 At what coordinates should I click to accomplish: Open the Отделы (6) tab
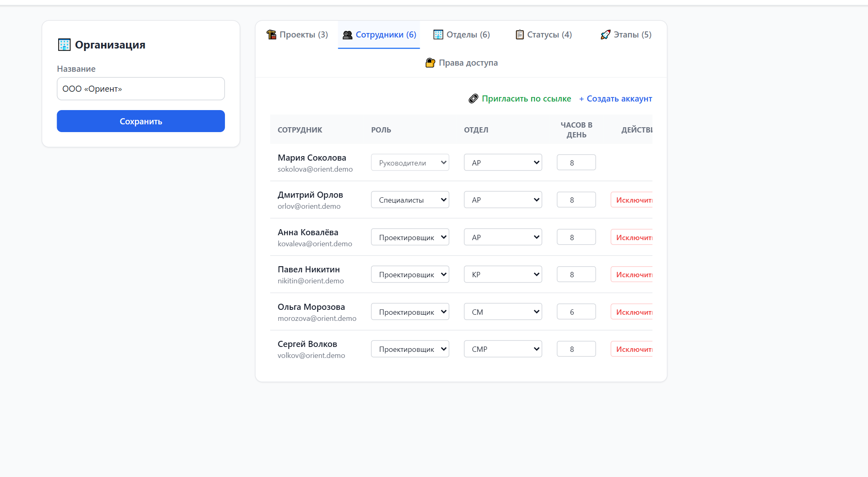pos(462,35)
